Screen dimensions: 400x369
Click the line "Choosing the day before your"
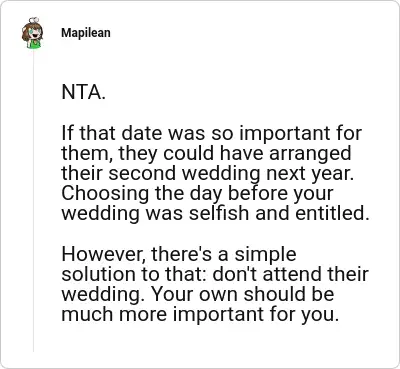click(197, 193)
